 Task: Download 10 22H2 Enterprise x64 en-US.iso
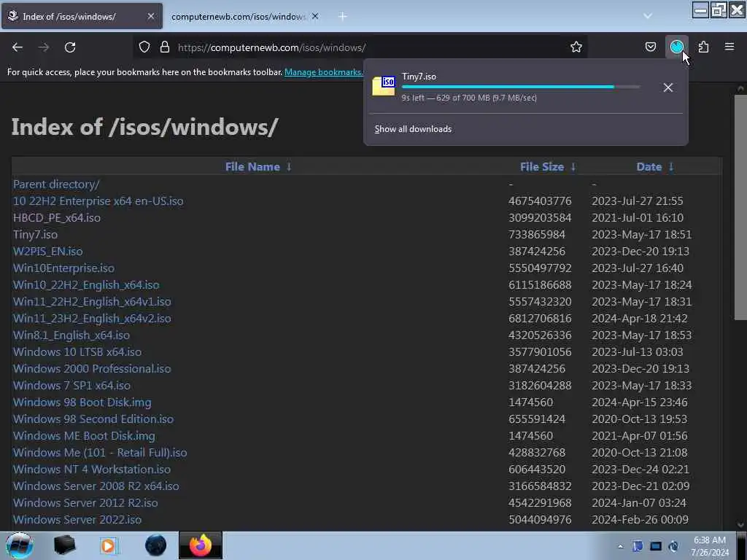coord(98,201)
